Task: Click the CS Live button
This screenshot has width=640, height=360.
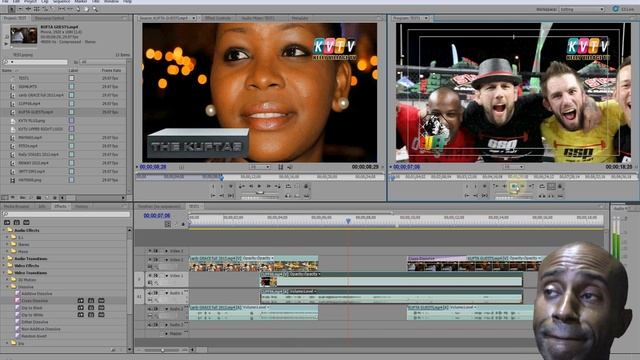Action: point(624,9)
